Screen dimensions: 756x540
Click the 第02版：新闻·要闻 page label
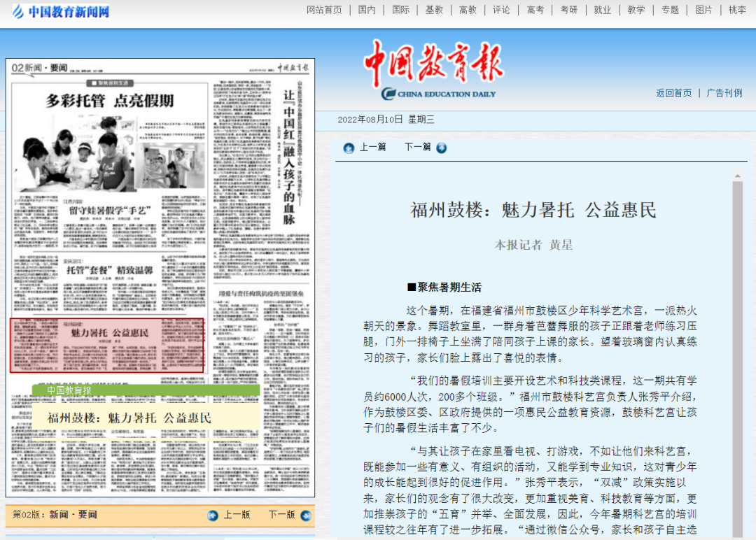click(x=55, y=515)
